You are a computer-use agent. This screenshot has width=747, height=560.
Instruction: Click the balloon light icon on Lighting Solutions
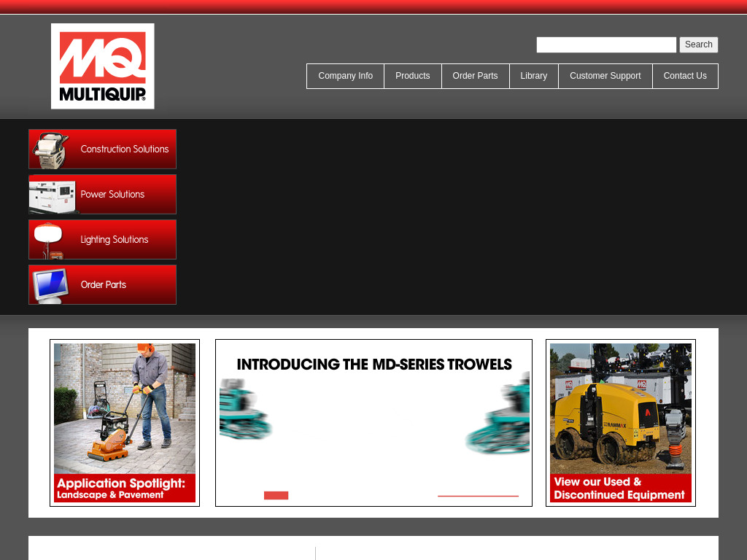coord(49,240)
